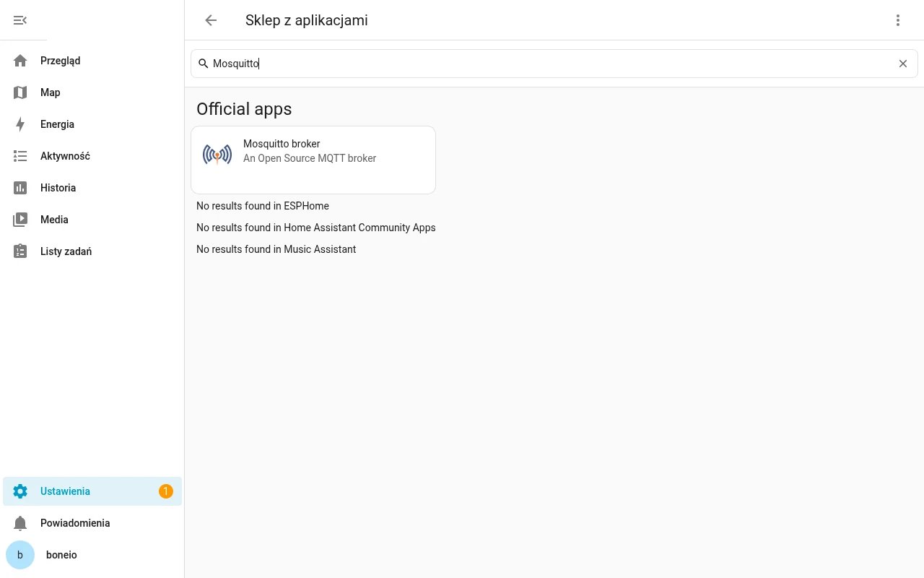The image size is (924, 578).
Task: Open the Mosquitto broker app card
Action: pyautogui.click(x=313, y=160)
